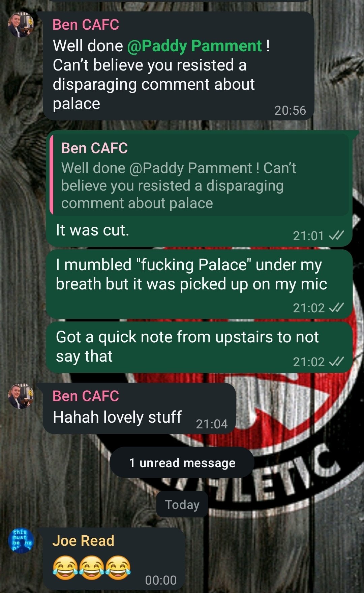
Task: Tap the laughing emoji in Joe Read's message
Action: tap(91, 568)
